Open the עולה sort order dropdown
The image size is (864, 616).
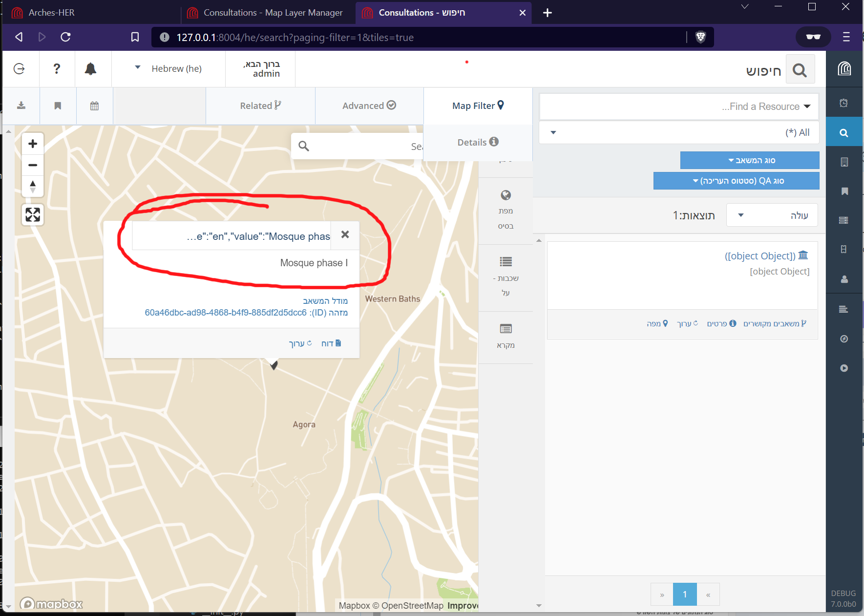coord(772,215)
